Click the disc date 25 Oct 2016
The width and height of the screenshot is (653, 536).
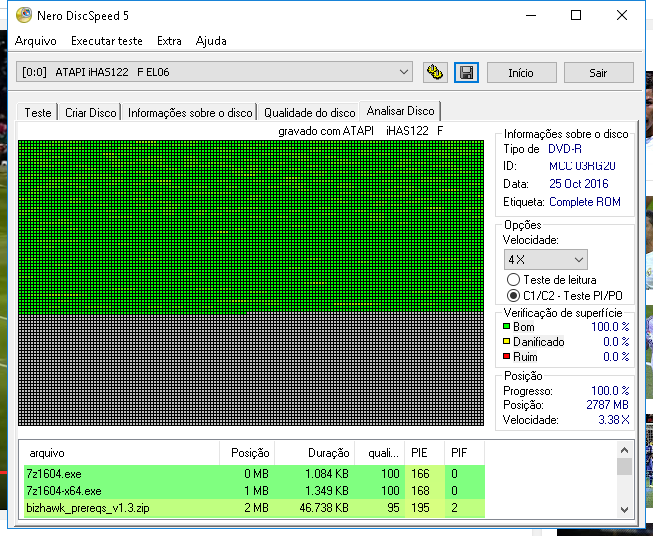578,184
